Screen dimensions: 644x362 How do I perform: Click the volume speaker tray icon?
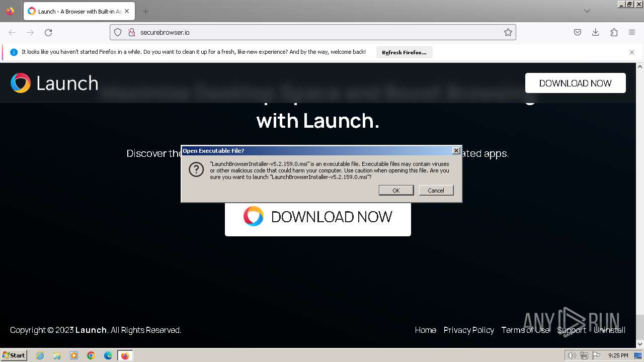pyautogui.click(x=572, y=355)
